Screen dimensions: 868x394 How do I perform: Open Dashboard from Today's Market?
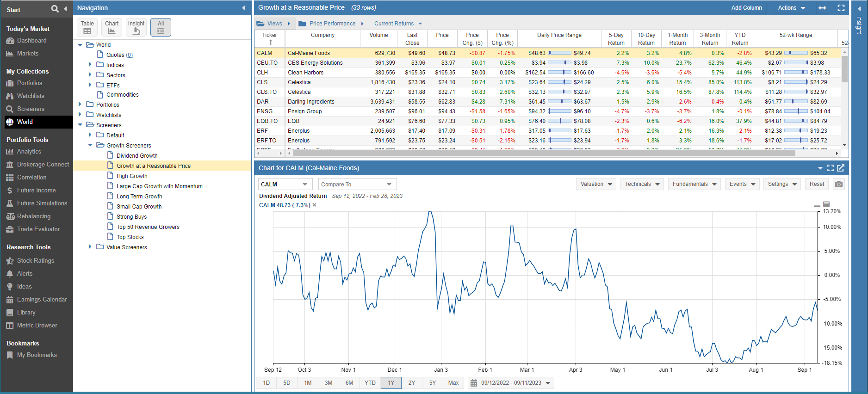31,41
